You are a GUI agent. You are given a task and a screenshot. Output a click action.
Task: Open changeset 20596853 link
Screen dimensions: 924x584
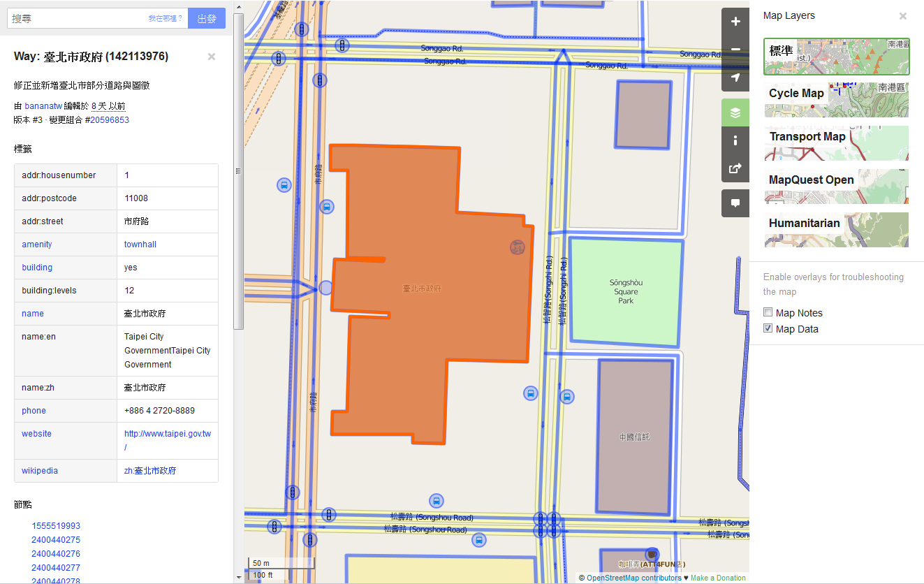pos(109,120)
